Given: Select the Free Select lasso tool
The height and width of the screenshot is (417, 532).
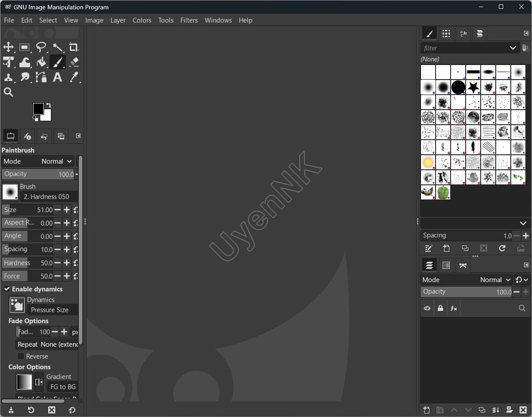Looking at the screenshot, I should tap(41, 47).
